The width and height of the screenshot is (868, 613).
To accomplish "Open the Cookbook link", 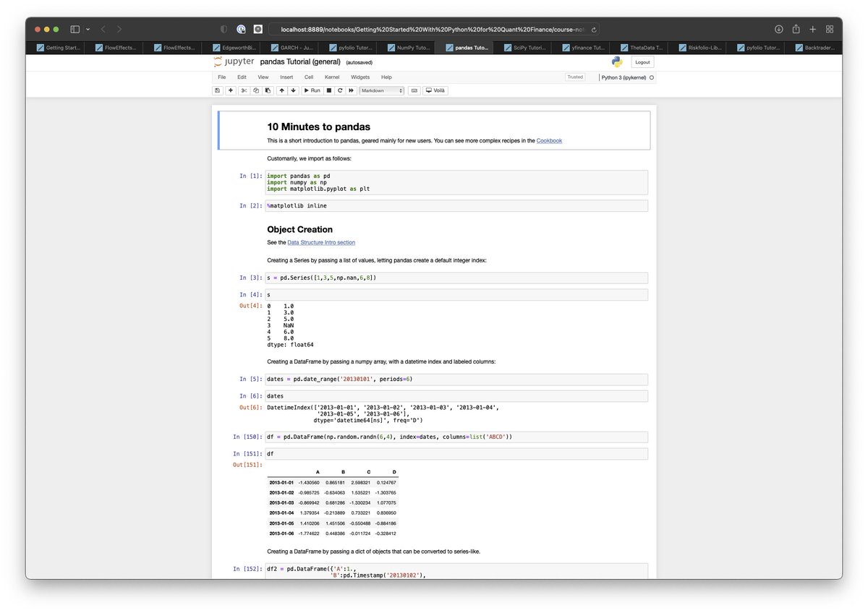I will pyautogui.click(x=549, y=140).
